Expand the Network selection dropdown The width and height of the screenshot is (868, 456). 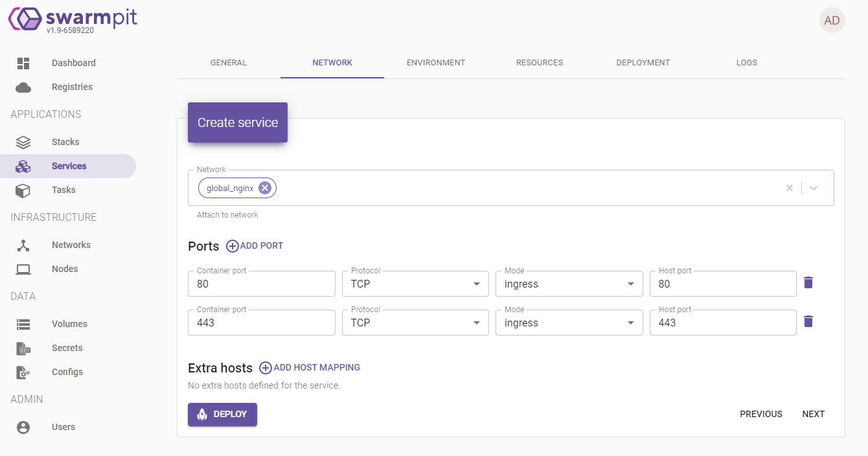click(x=814, y=188)
